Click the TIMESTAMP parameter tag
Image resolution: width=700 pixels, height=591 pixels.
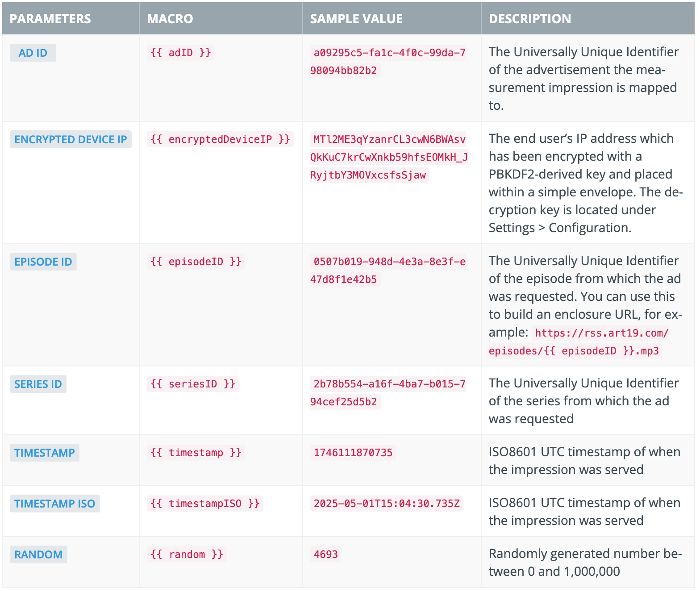(44, 453)
